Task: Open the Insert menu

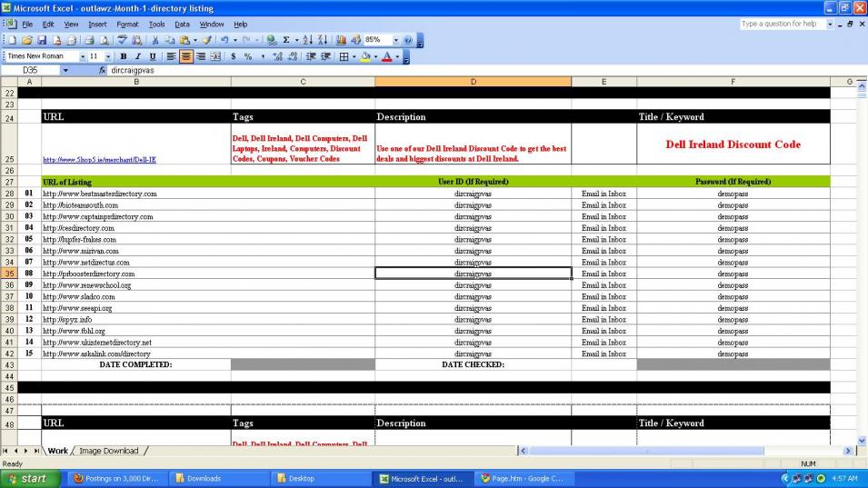Action: pyautogui.click(x=97, y=25)
